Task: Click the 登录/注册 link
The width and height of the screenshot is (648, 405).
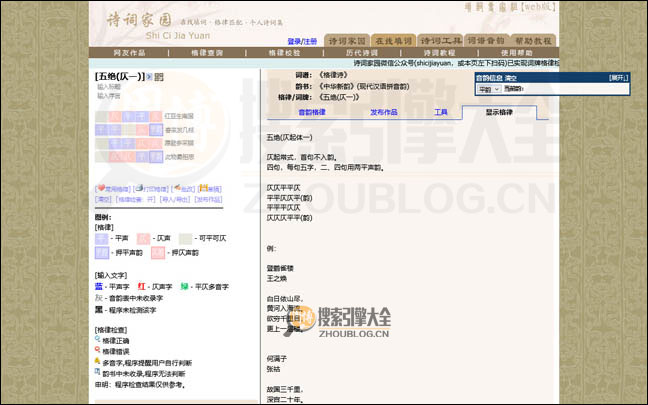Action: tap(302, 42)
